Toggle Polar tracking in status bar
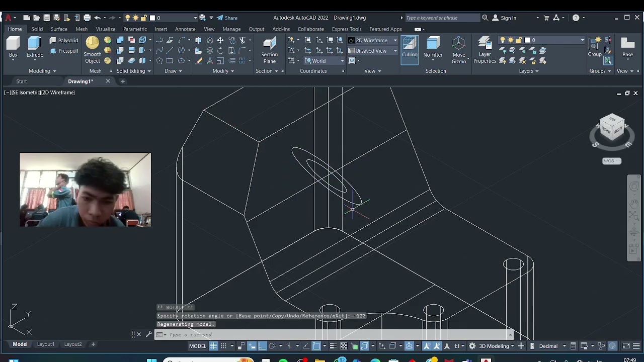Screen dimensions: 644x362 click(272, 346)
